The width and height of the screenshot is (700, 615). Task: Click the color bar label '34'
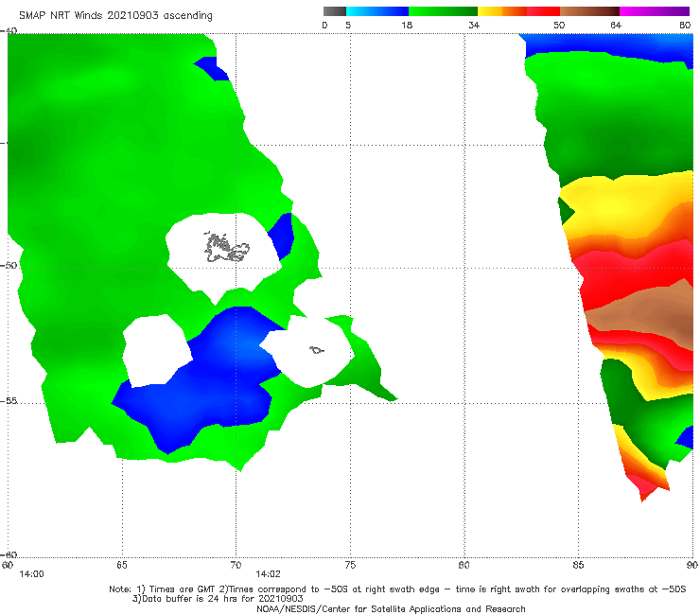pyautogui.click(x=474, y=25)
